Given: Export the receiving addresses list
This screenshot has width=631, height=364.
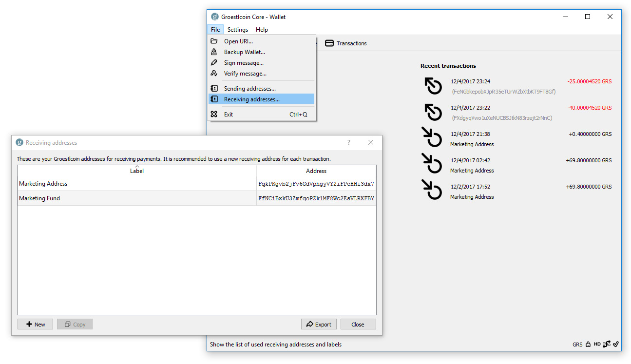Looking at the screenshot, I should click(x=319, y=324).
